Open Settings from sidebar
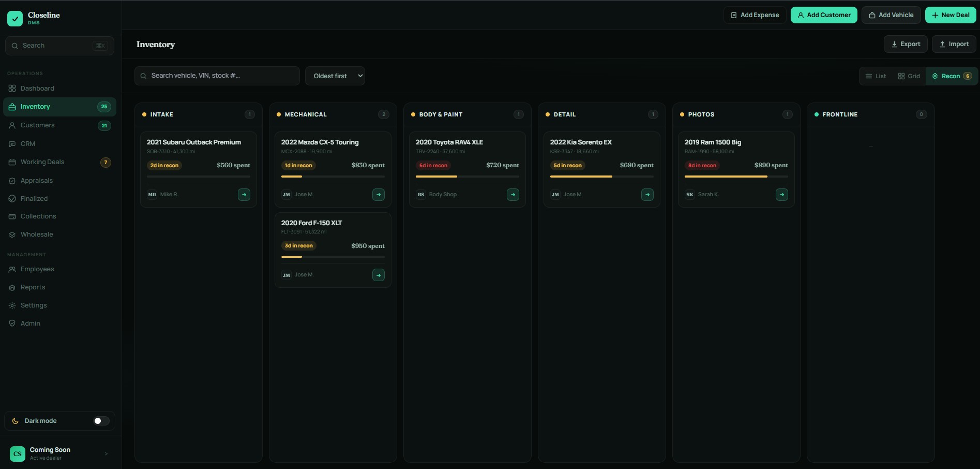The height and width of the screenshot is (469, 980). 59,305
